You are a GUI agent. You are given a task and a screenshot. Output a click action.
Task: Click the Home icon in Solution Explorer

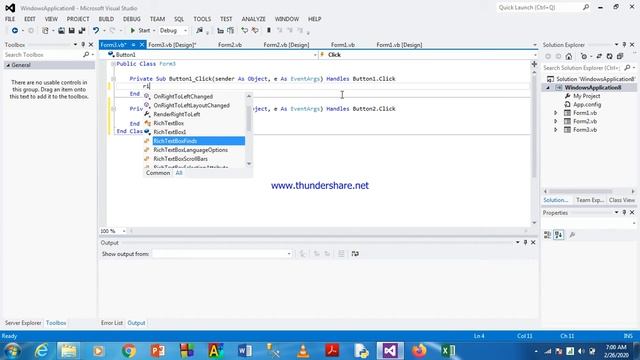coord(569,56)
